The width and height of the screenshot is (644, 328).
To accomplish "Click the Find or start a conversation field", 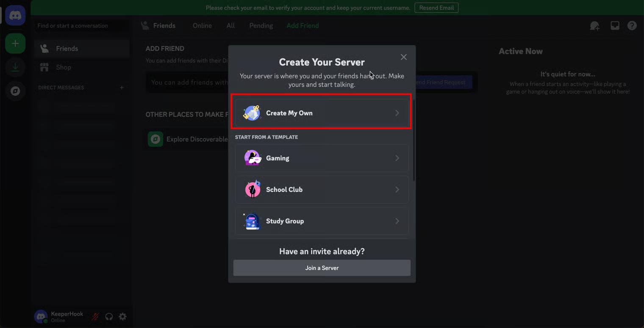I will click(x=80, y=26).
